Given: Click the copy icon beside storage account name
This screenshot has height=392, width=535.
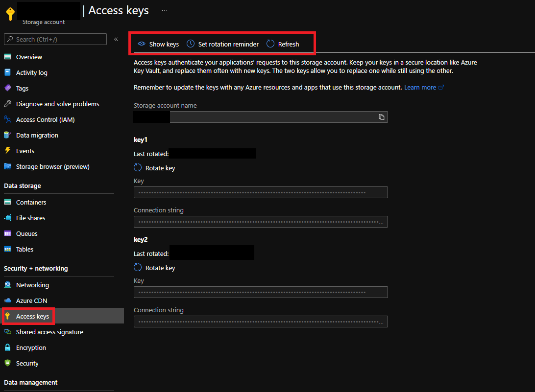Looking at the screenshot, I should click(x=382, y=116).
